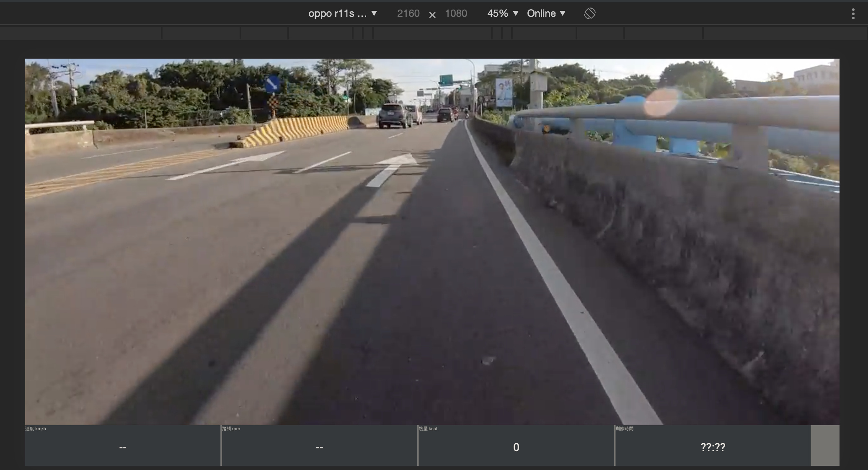Viewport: 868px width, 470px height.
Task: Expand the 45% zoom level dropdown
Action: tap(502, 13)
